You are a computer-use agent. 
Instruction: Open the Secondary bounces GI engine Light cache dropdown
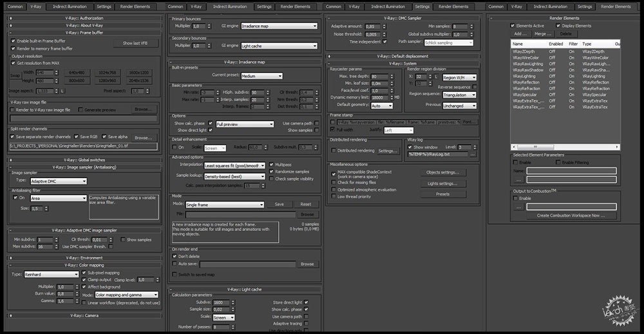tap(279, 46)
